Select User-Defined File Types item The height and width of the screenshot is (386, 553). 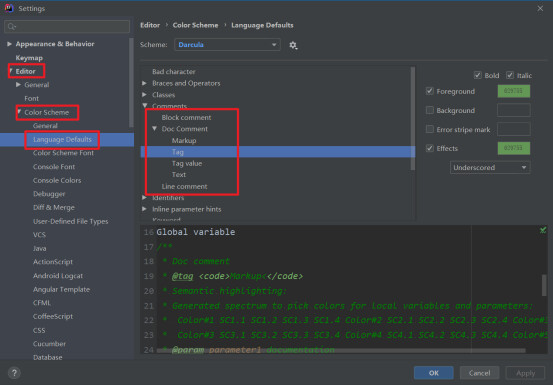(x=71, y=221)
